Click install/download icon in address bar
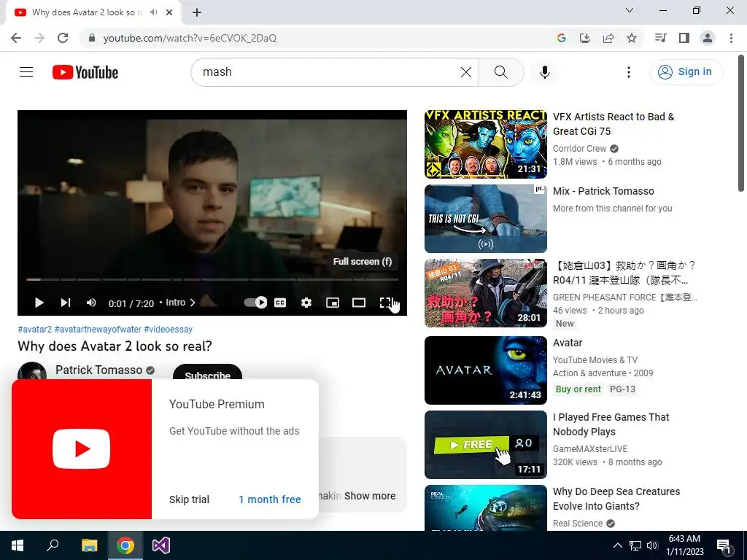The height and width of the screenshot is (560, 747). [x=584, y=38]
